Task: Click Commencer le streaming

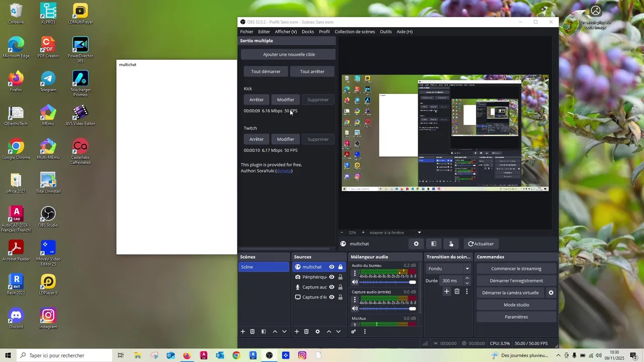Action: tap(516, 268)
